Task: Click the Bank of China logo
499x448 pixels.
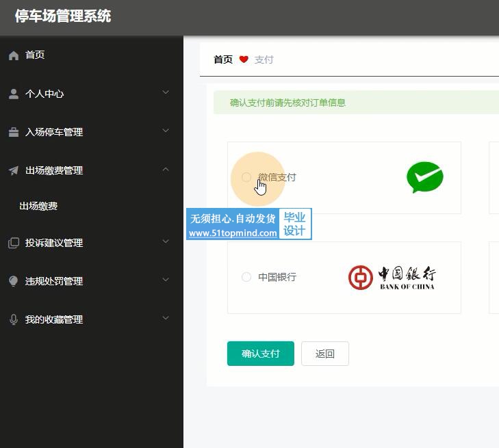Action: [392, 278]
